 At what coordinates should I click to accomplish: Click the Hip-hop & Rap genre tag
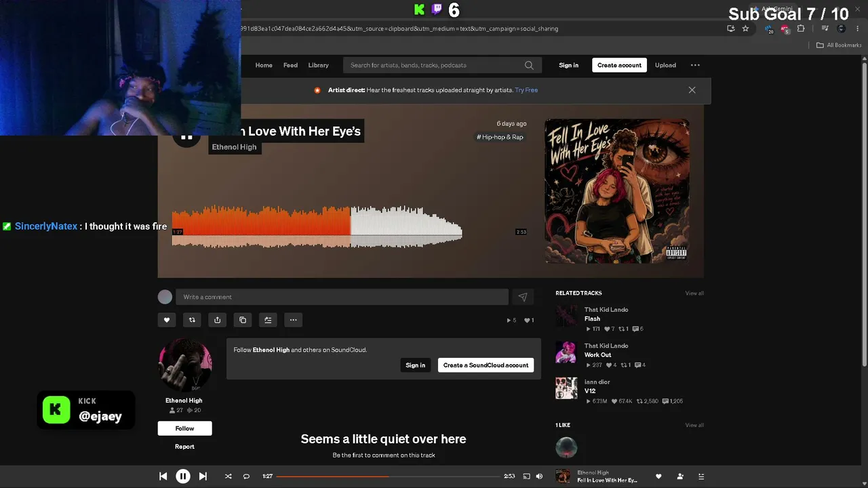pos(500,137)
